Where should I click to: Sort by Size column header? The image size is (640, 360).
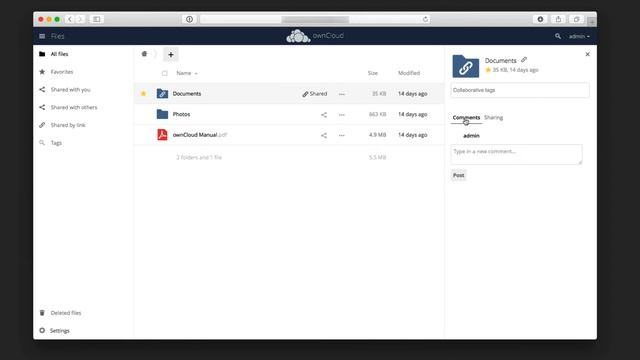pyautogui.click(x=373, y=73)
